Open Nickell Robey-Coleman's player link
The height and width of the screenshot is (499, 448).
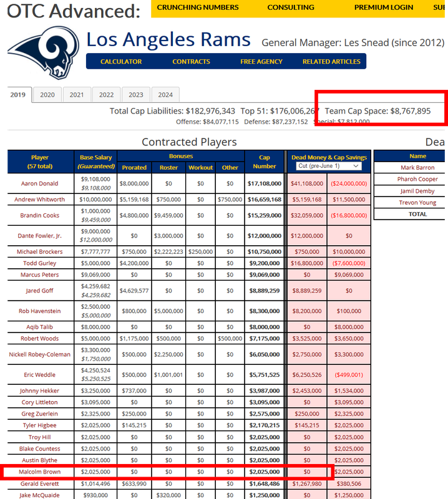pos(39,354)
